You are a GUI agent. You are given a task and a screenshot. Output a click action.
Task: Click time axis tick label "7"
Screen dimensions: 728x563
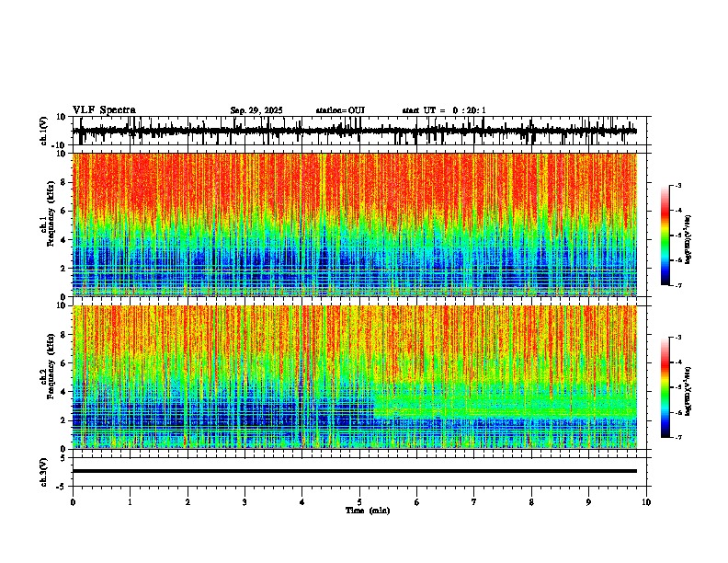(474, 502)
